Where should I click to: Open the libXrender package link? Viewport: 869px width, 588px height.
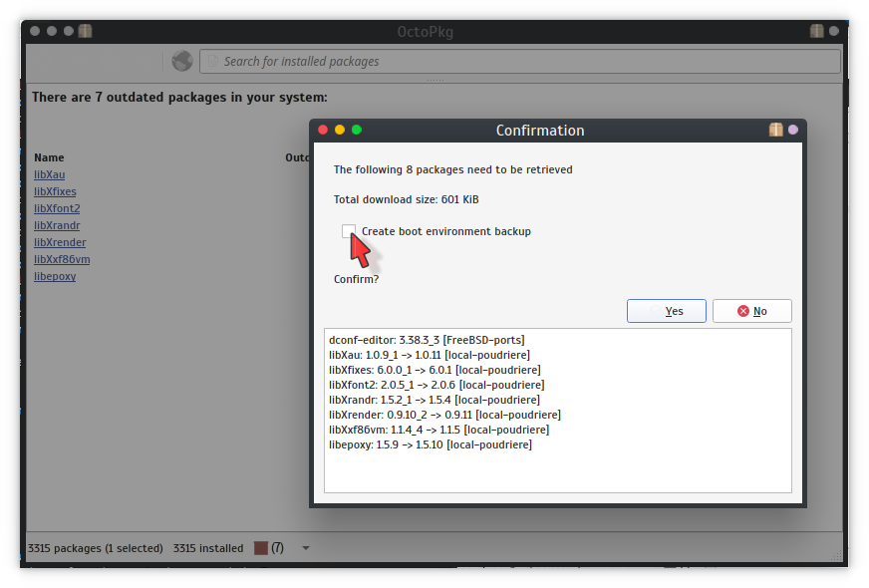[60, 242]
